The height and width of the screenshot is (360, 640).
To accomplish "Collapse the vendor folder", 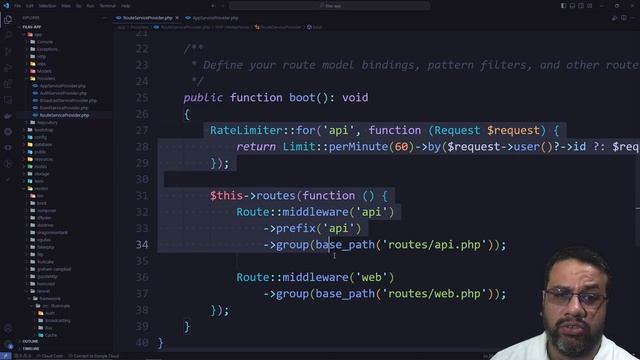I will coord(41,188).
